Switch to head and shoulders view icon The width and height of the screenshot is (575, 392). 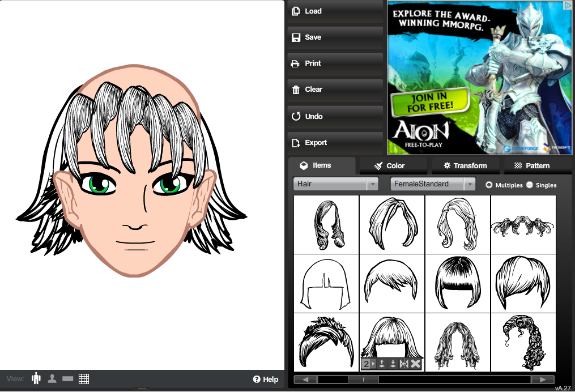pos(52,378)
